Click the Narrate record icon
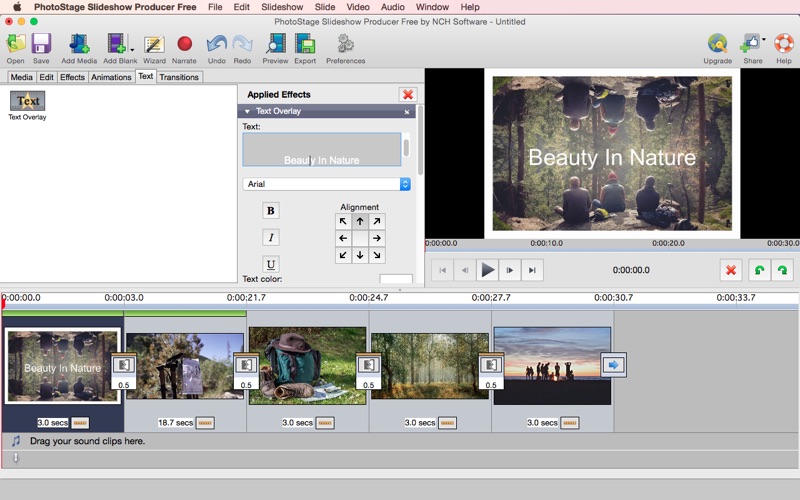The image size is (800, 500). [x=184, y=44]
